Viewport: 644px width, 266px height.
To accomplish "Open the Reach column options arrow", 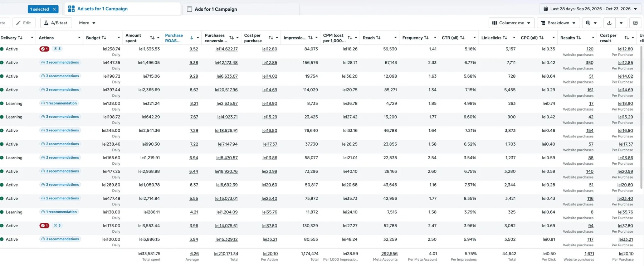I will click(395, 38).
